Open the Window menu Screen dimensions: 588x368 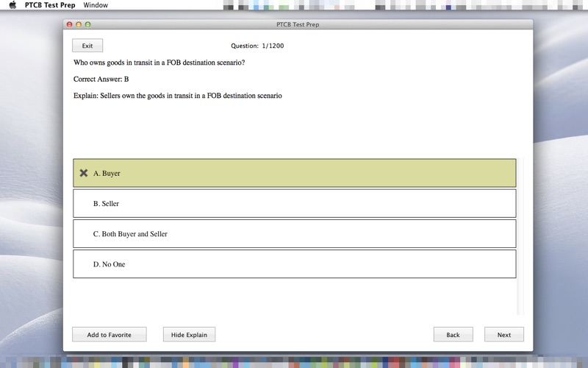point(96,5)
